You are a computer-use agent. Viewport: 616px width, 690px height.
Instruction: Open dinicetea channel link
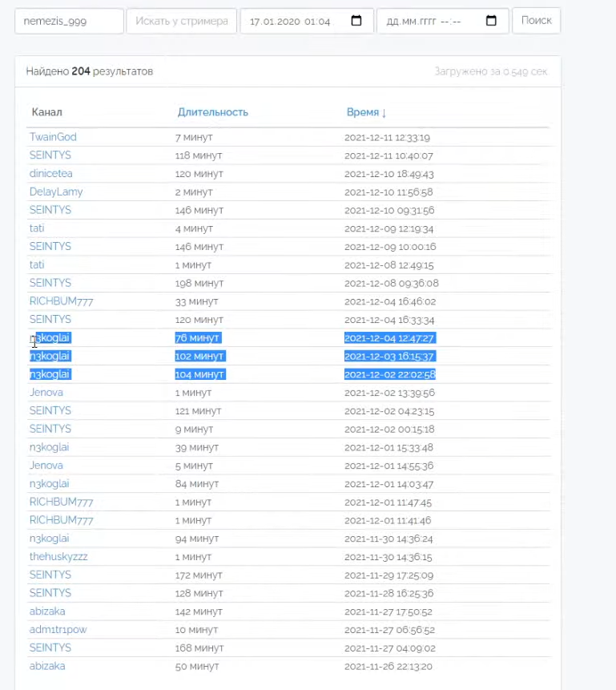click(x=51, y=173)
